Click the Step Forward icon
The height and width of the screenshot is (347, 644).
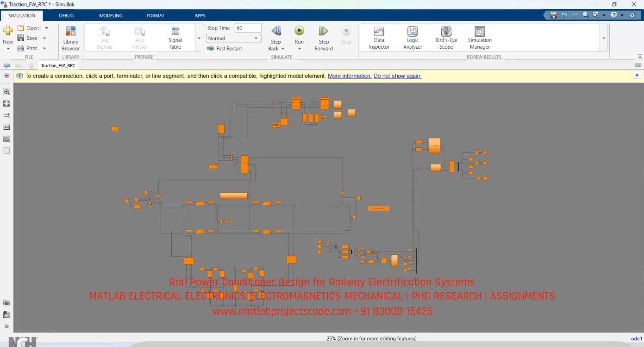pyautogui.click(x=323, y=31)
